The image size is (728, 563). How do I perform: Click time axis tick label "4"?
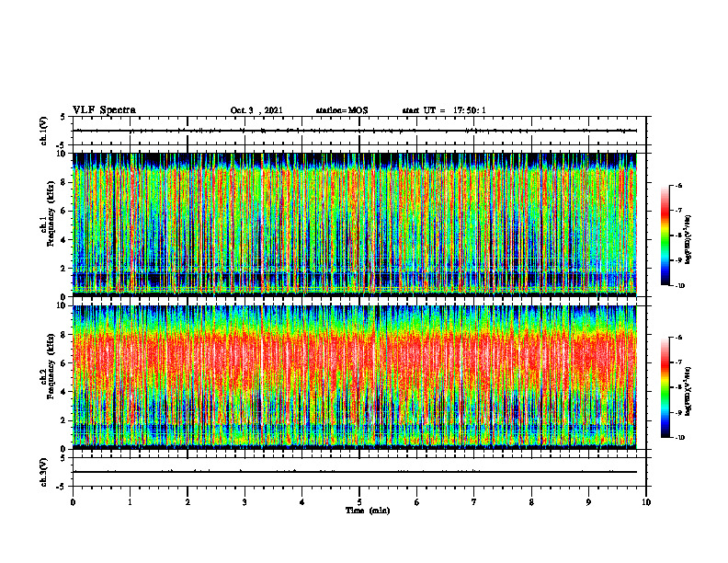coord(302,502)
